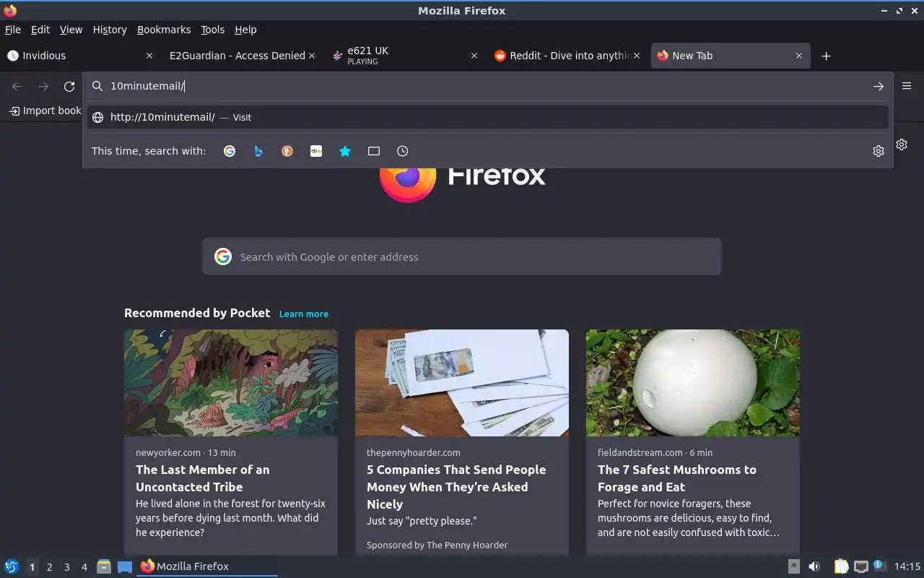Open the Firefox hamburger menu

[x=907, y=86]
